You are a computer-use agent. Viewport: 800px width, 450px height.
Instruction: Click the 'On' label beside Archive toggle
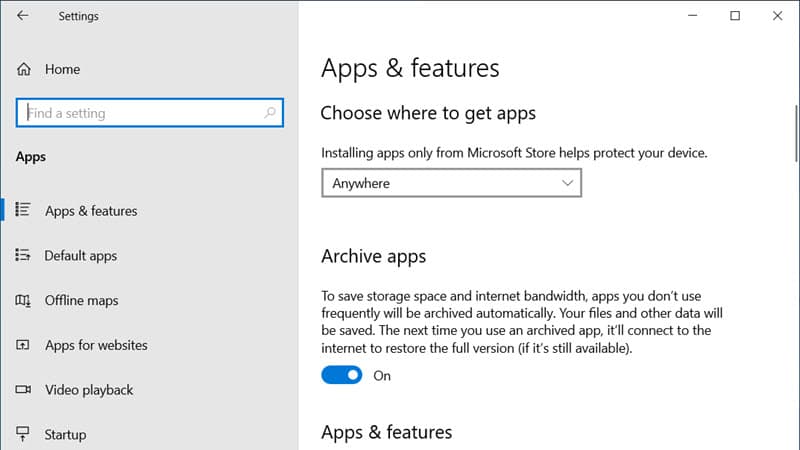[381, 376]
